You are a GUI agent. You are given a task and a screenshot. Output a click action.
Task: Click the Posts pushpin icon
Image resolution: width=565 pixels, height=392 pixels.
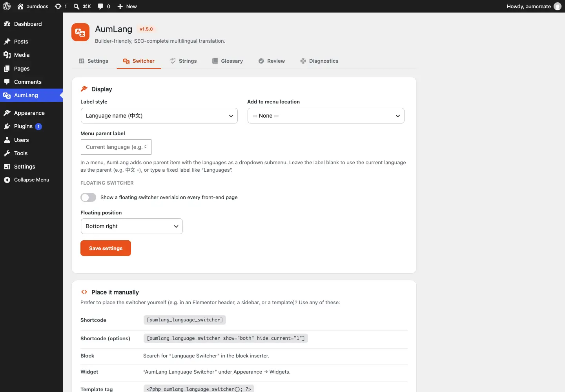point(7,42)
